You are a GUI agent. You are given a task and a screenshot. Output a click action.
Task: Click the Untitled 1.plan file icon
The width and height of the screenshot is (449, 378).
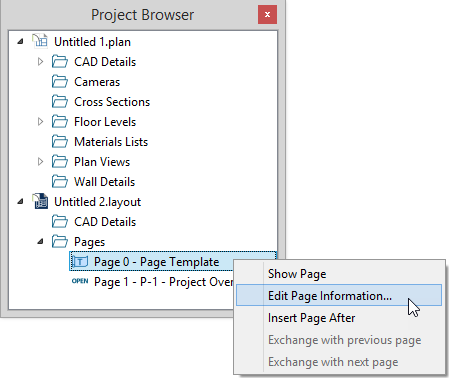tap(40, 41)
